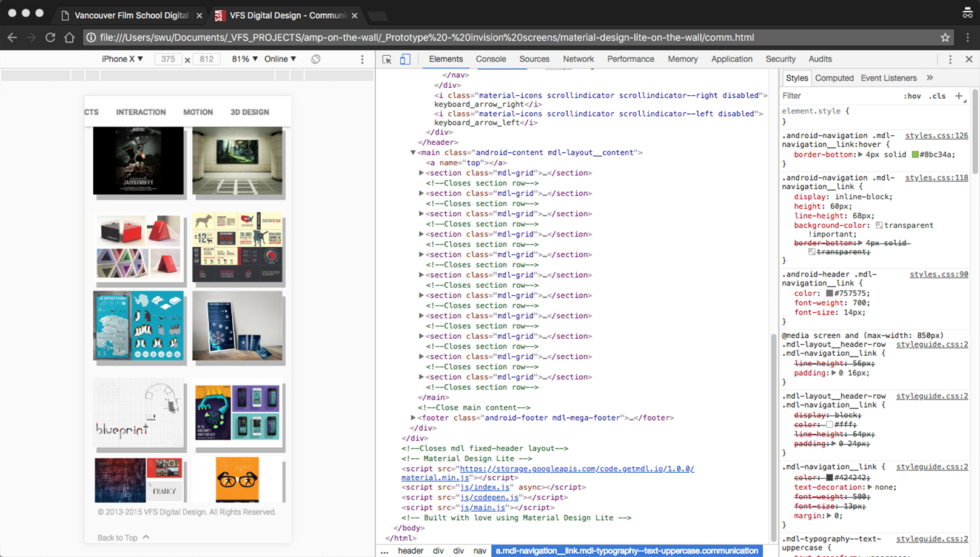Viewport: 980px width, 557px height.
Task: Click the device width 375 field
Action: (168, 59)
